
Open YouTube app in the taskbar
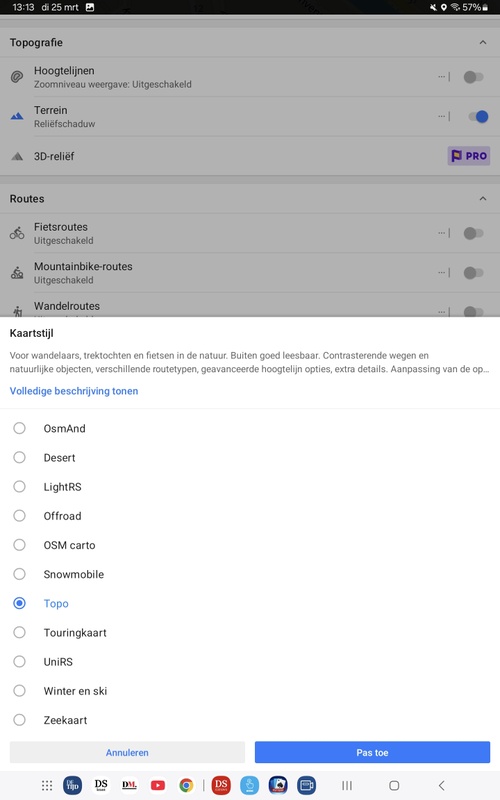click(x=158, y=785)
